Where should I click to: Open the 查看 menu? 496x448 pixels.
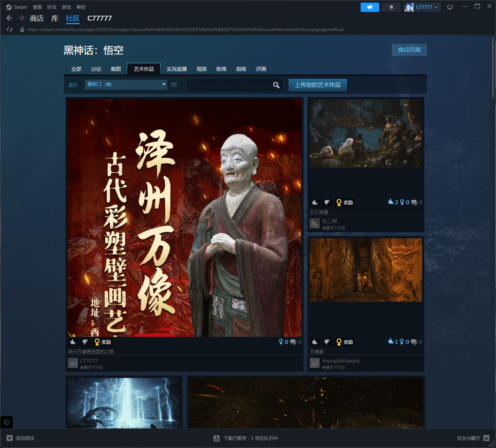tap(37, 7)
